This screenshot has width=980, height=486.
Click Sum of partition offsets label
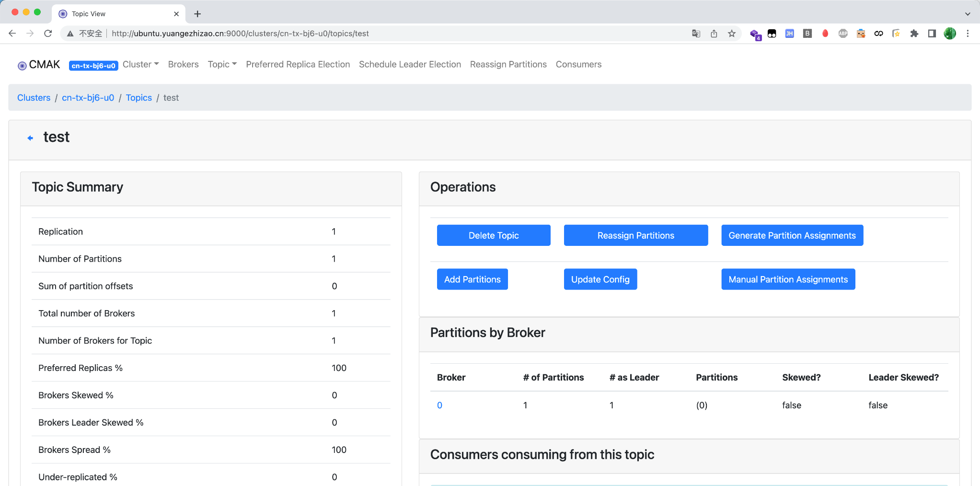pos(85,286)
